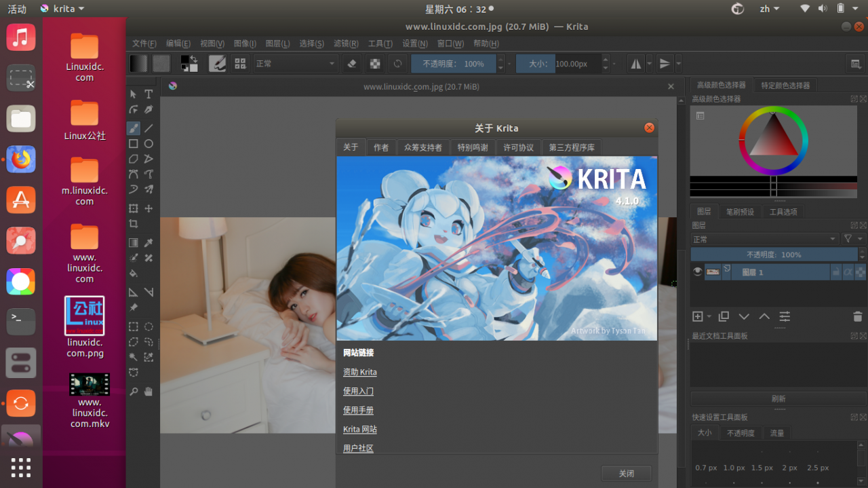Click the 刷新 button in recent documents panel
This screenshot has width=868, height=488.
click(x=778, y=398)
